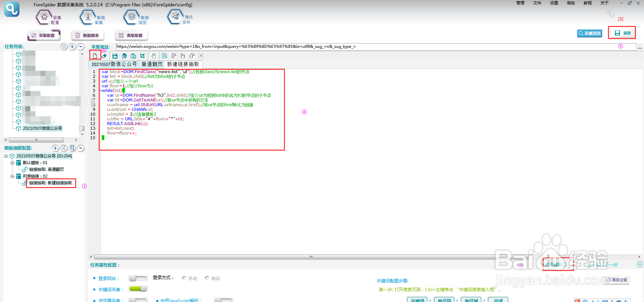The height and width of the screenshot is (302, 644).
Task: Click the first braces step icon
Action: point(174,56)
